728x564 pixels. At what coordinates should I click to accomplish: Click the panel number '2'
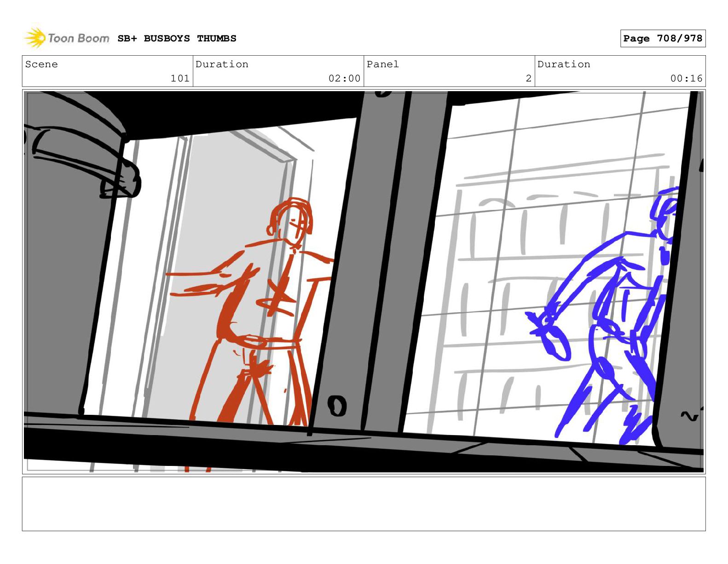click(x=529, y=79)
